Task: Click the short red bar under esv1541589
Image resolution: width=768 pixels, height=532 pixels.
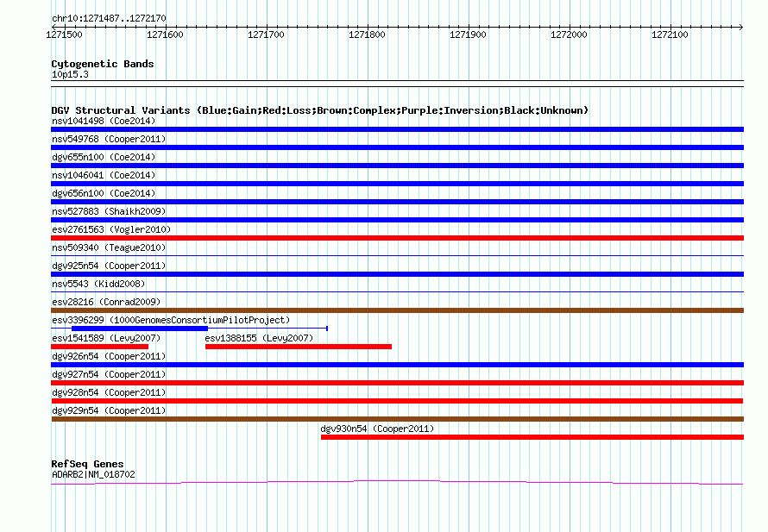Action: (x=99, y=347)
